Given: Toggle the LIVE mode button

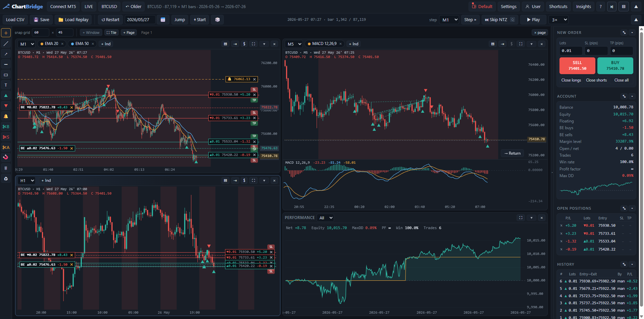Looking at the screenshot, I should (x=89, y=7).
